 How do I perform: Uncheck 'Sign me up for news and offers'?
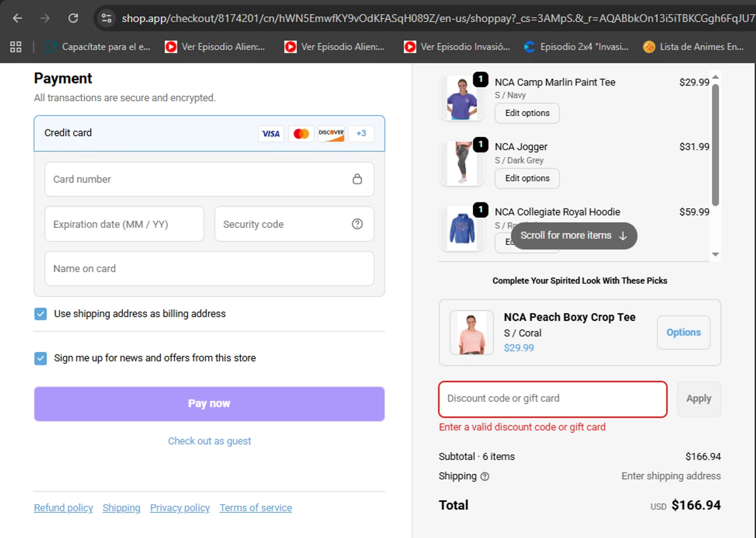click(41, 358)
